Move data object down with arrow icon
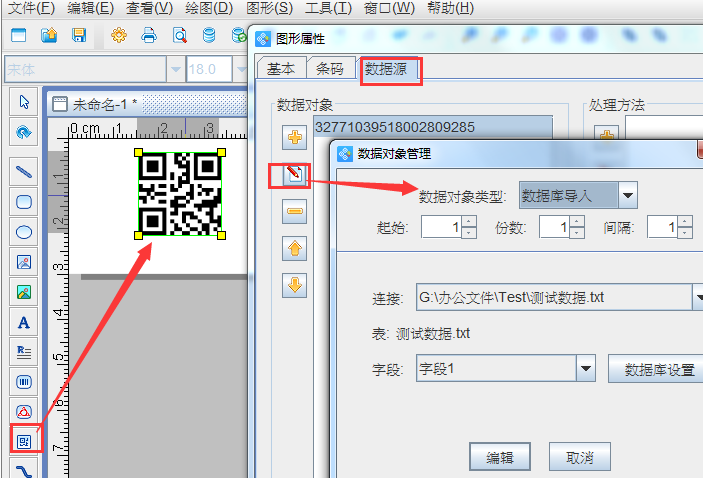Viewport: 703px width, 478px height. click(294, 285)
